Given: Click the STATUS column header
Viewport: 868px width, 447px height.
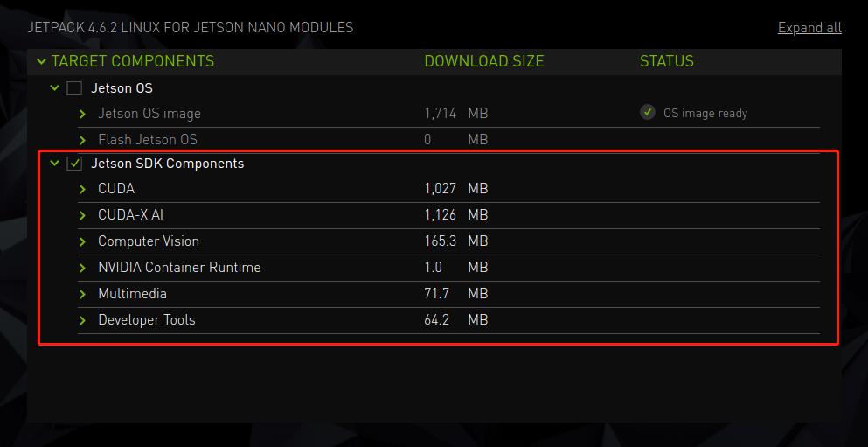Looking at the screenshot, I should (x=666, y=61).
